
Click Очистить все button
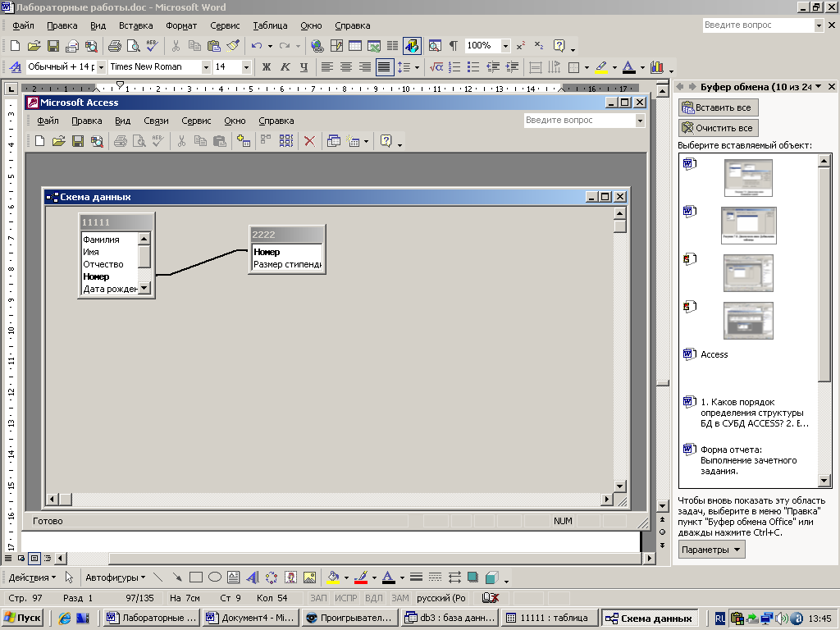(719, 128)
